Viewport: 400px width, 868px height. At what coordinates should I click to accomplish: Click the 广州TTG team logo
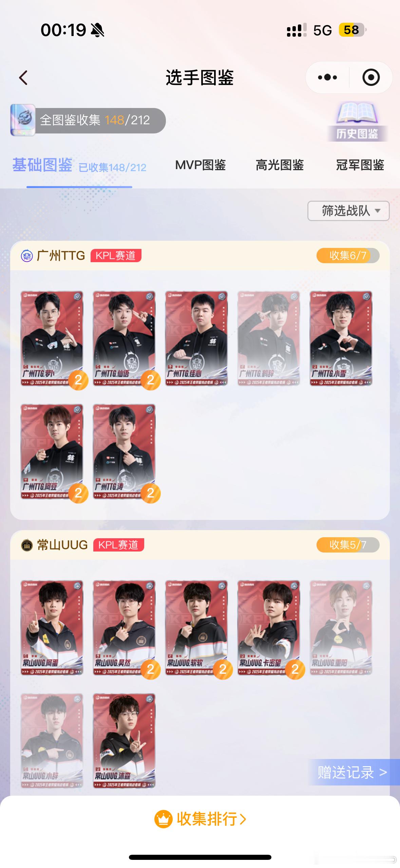point(27,256)
